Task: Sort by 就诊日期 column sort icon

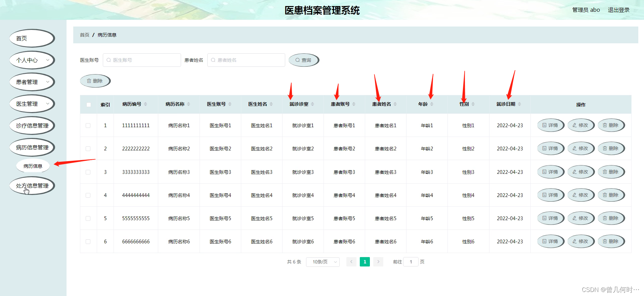Action: tap(519, 104)
